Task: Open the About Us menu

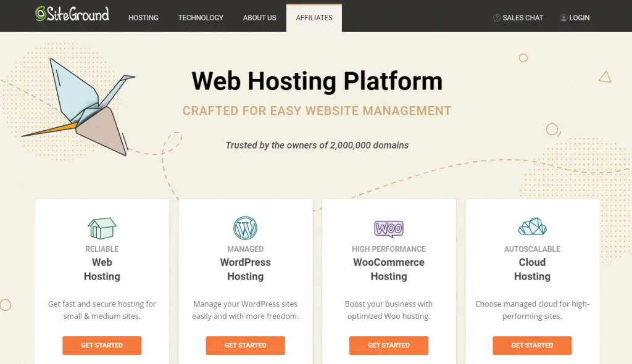Action: coord(260,18)
